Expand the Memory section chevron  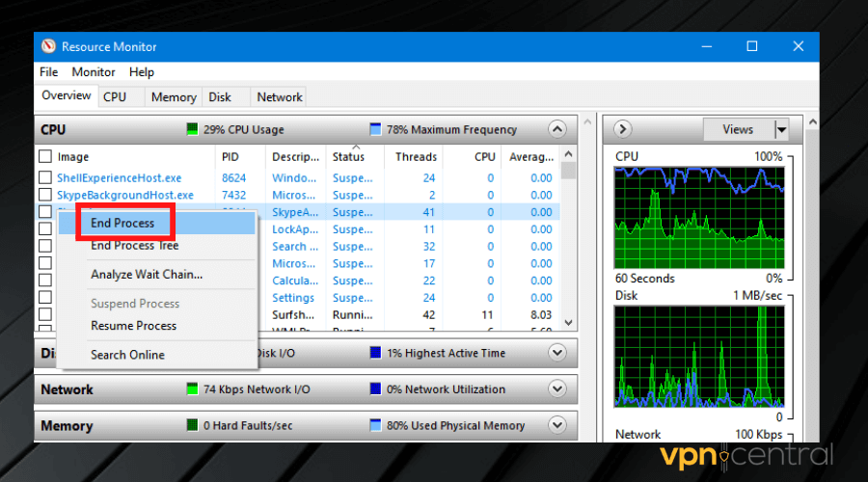556,425
